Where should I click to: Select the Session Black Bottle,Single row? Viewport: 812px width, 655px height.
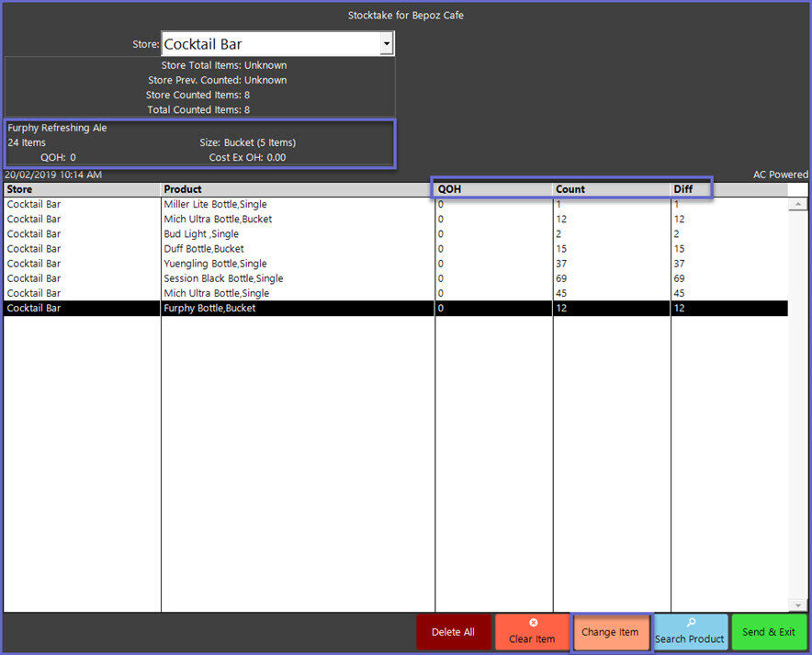pos(396,278)
